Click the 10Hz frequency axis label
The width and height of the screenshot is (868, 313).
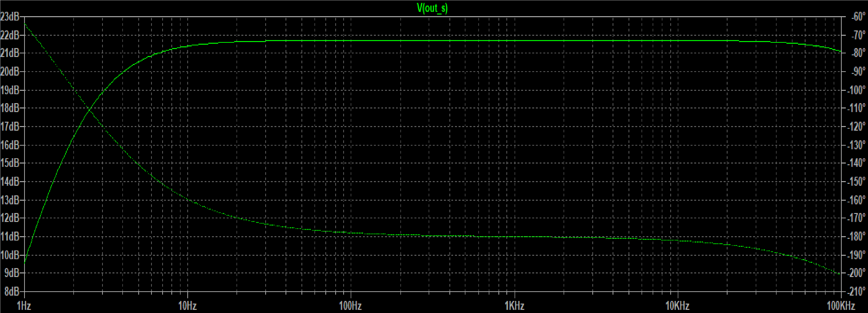pos(187,306)
